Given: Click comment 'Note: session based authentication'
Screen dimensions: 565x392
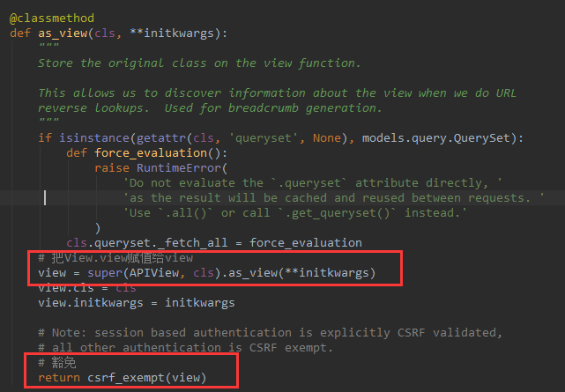Looking at the screenshot, I should [x=270, y=333].
